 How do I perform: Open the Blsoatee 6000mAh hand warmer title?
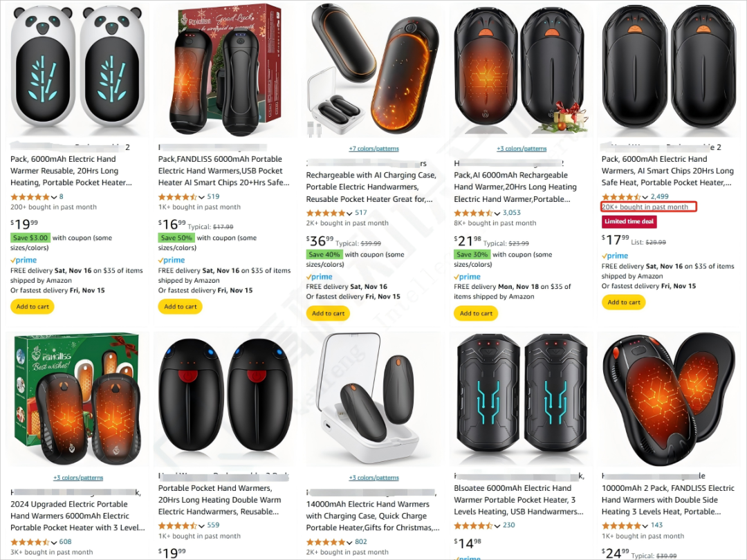point(518,500)
